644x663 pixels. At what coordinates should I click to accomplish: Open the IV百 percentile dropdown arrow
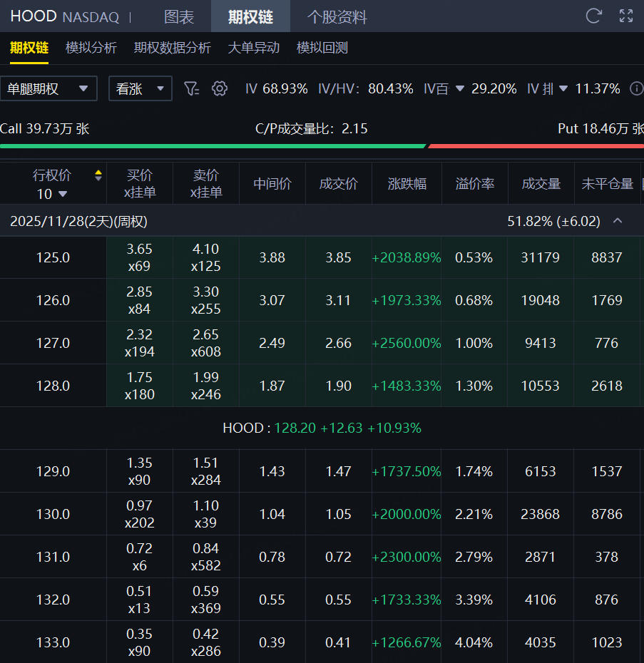[x=460, y=88]
